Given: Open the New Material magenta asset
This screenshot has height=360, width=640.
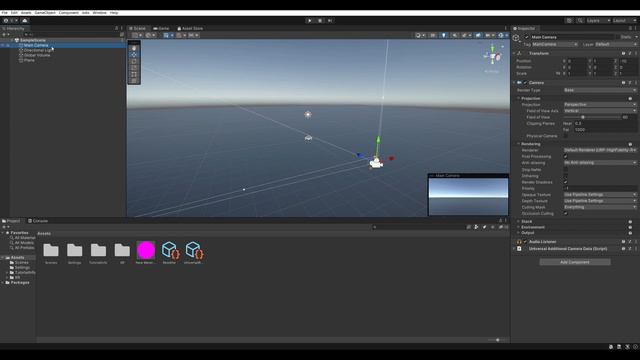Looking at the screenshot, I should coord(146,250).
